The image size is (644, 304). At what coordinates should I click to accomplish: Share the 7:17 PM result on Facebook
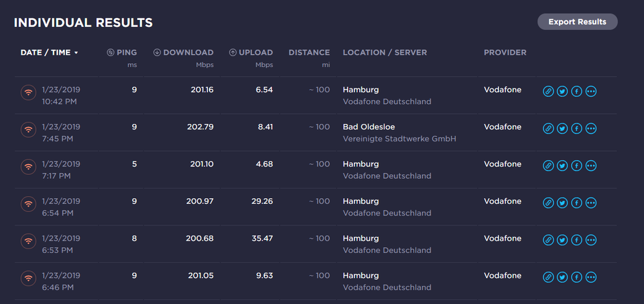pos(577,166)
